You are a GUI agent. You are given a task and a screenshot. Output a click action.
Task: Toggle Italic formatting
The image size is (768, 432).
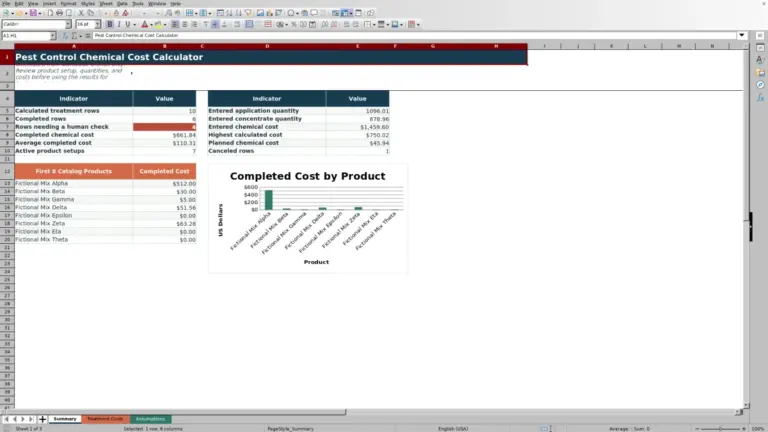click(x=119, y=24)
